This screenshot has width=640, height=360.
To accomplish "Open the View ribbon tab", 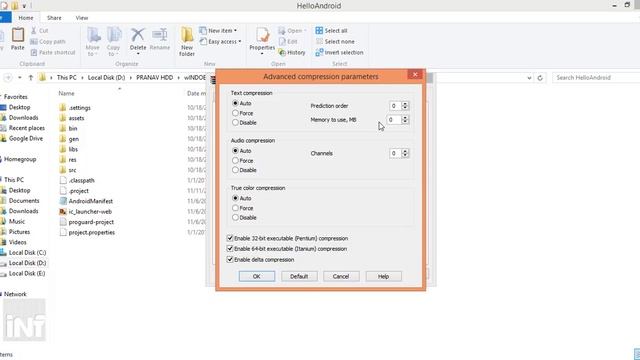I will tap(82, 18).
